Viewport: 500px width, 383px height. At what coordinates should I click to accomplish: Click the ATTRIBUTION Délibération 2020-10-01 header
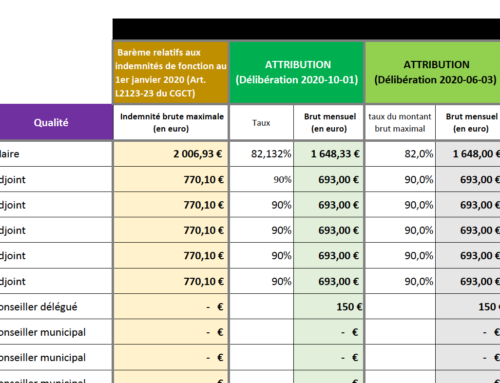click(297, 72)
